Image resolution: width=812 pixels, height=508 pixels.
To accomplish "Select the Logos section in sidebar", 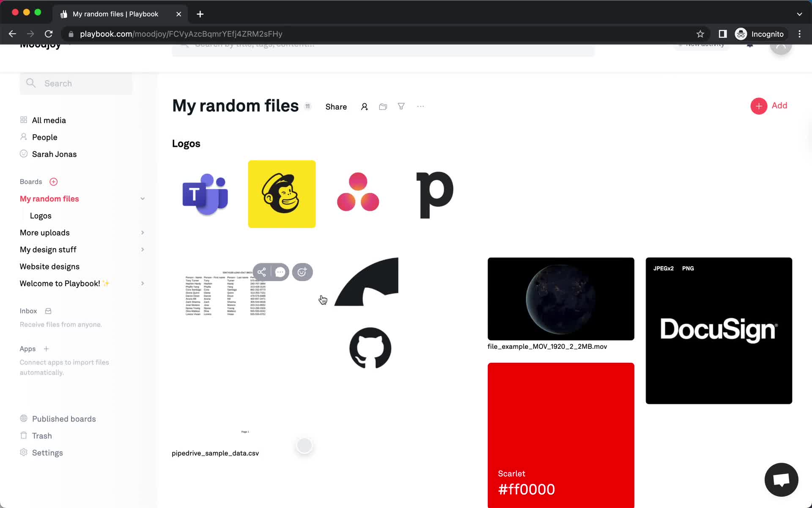I will coord(41,215).
